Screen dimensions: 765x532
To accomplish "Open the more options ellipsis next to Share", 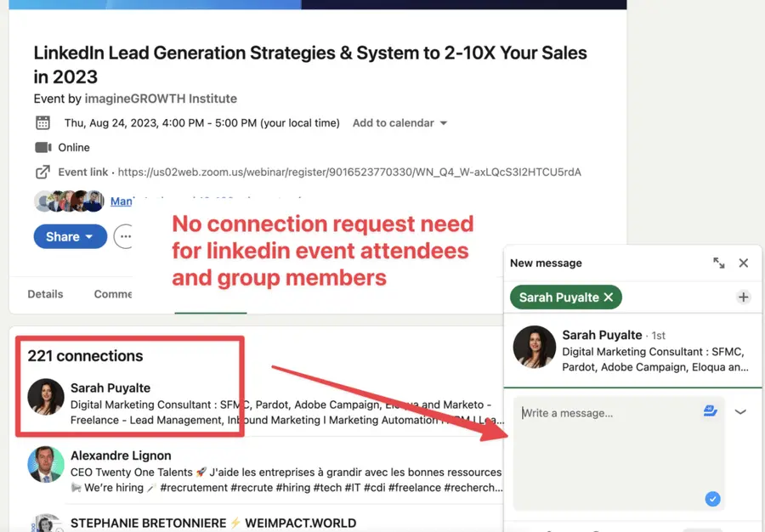I will click(x=124, y=236).
